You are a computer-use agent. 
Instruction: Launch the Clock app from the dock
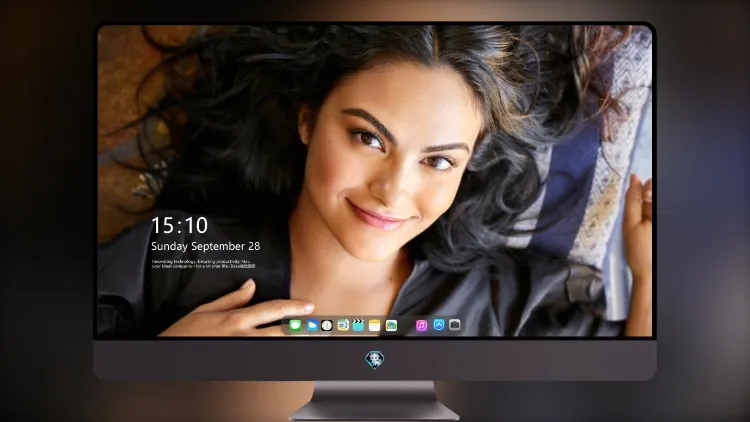pos(327,325)
